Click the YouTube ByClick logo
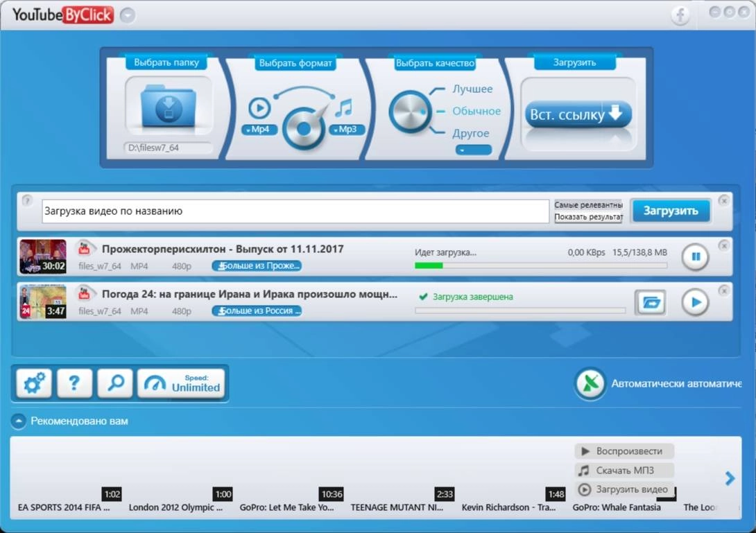Screen dimensions: 756x533 [x=63, y=15]
